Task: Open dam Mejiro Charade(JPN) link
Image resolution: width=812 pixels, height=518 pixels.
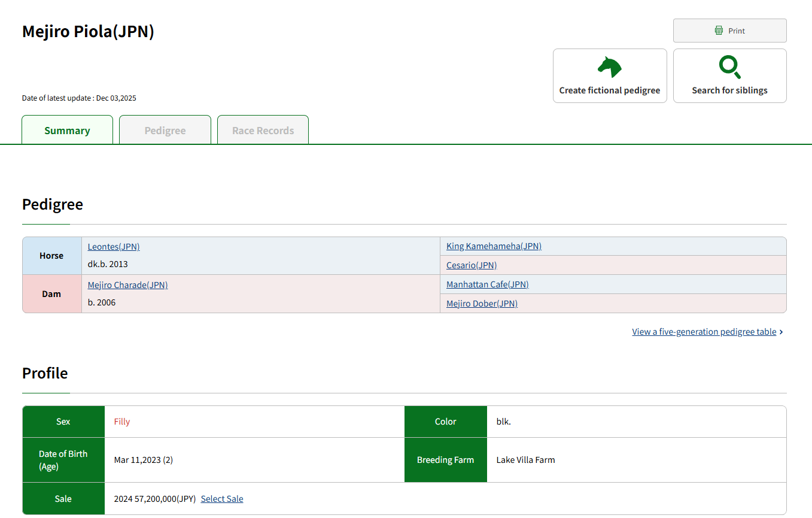Action: 127,285
